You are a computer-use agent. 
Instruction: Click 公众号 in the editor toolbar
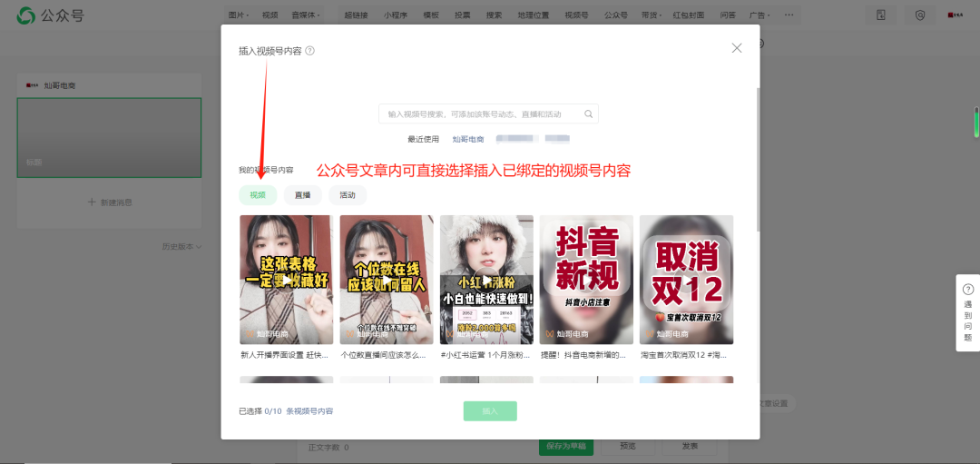[x=615, y=15]
